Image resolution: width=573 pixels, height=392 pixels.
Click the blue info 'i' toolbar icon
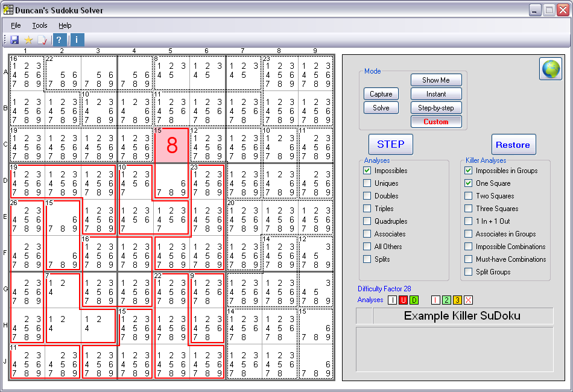coord(77,40)
